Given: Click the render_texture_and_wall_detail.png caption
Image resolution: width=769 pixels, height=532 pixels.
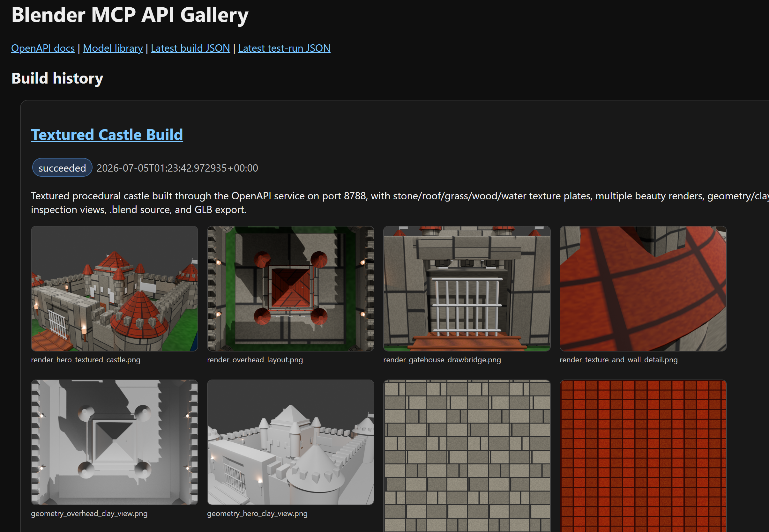Looking at the screenshot, I should point(619,360).
